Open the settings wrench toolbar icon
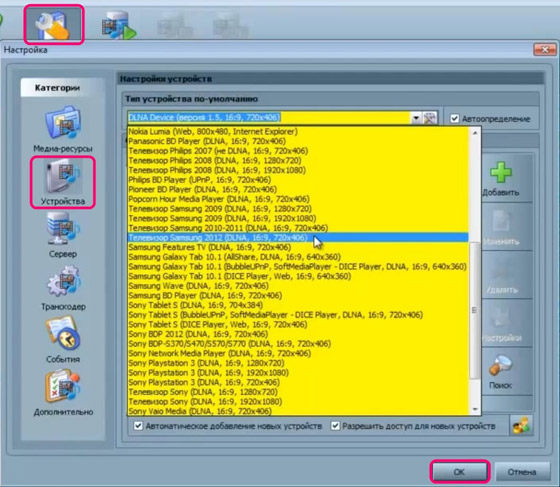This screenshot has height=487, width=560. tap(54, 25)
